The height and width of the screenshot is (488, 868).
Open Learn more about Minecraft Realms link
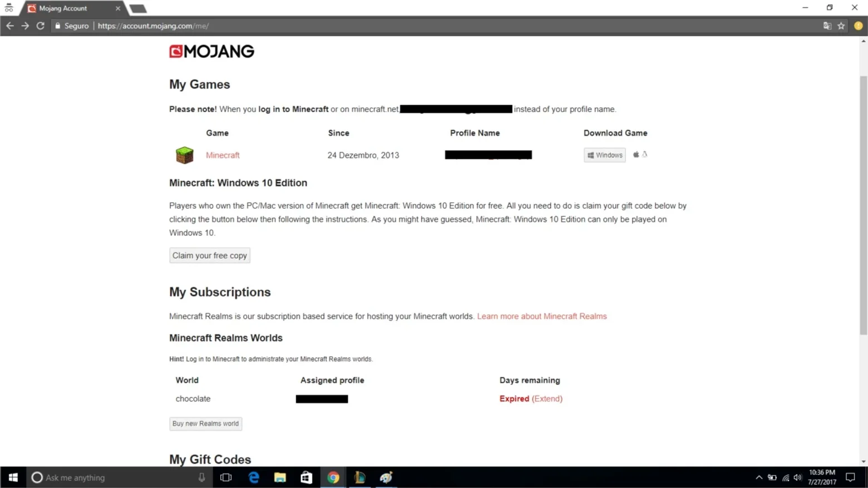[542, 316]
